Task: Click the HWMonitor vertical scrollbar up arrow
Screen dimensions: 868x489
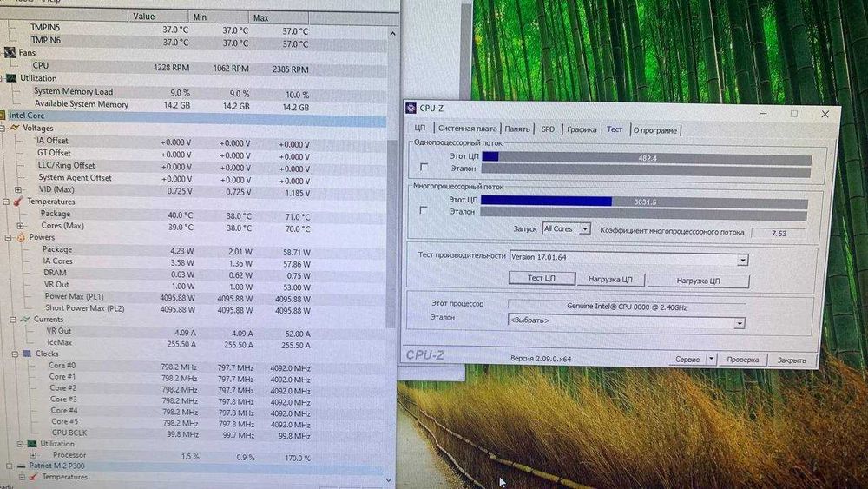Action: pos(392,33)
